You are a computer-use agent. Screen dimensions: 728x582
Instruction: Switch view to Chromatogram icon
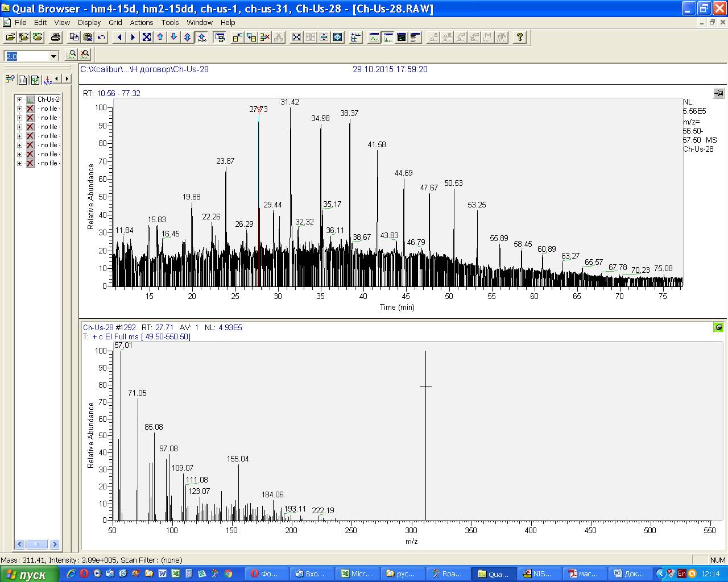pyautogui.click(x=374, y=38)
